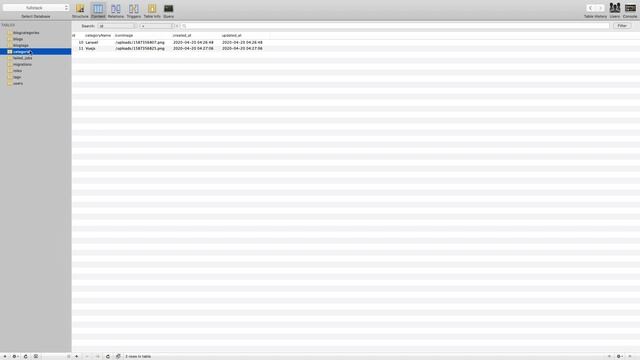Viewport: 640px width, 360px height.
Task: Open the table actions gear menu
Action: click(x=15, y=356)
